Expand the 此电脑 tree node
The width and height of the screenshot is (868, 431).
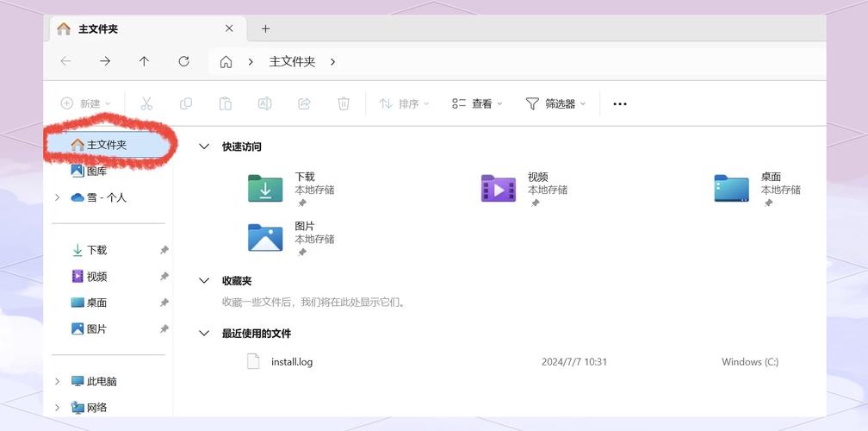(x=57, y=381)
